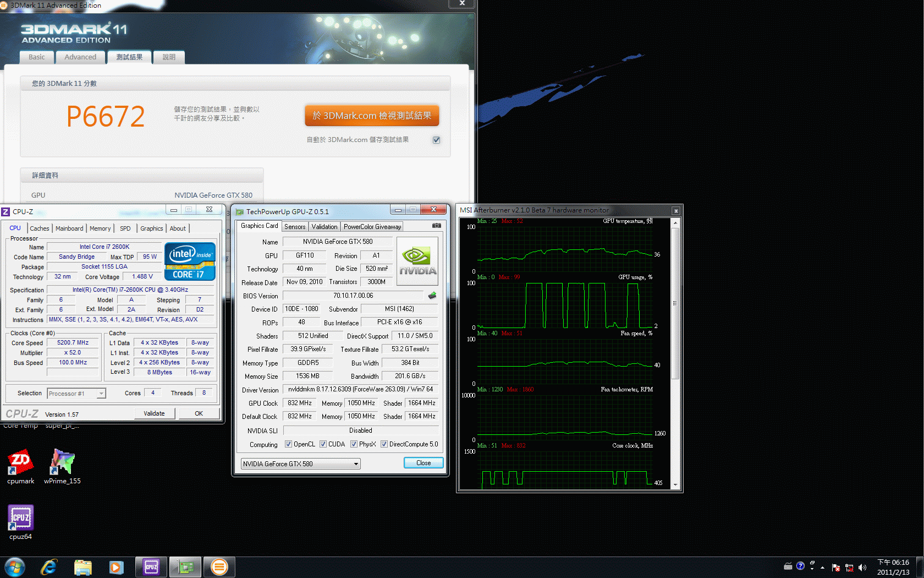Open the 測試結果 tab in 3DMark
Image resolution: width=924 pixels, height=578 pixels.
click(129, 57)
